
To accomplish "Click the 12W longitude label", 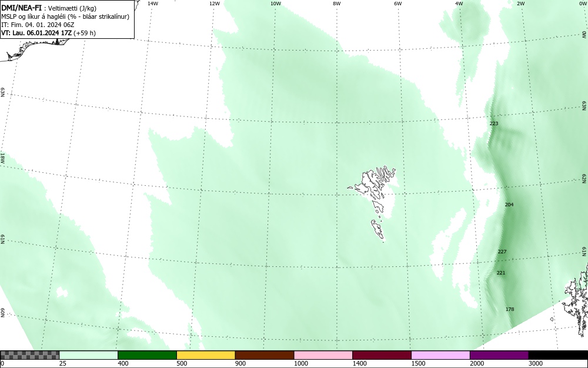I will (x=214, y=4).
